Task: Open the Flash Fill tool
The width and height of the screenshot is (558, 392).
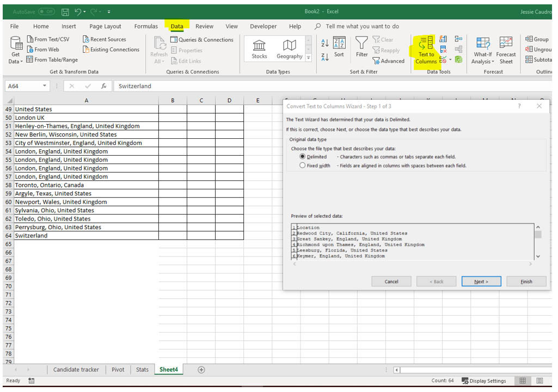Action: (x=443, y=39)
